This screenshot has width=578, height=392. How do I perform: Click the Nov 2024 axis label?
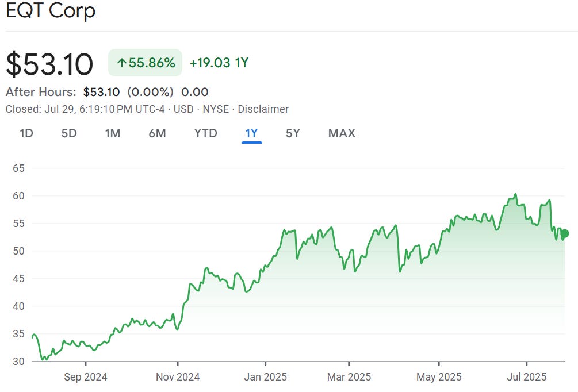pos(178,377)
